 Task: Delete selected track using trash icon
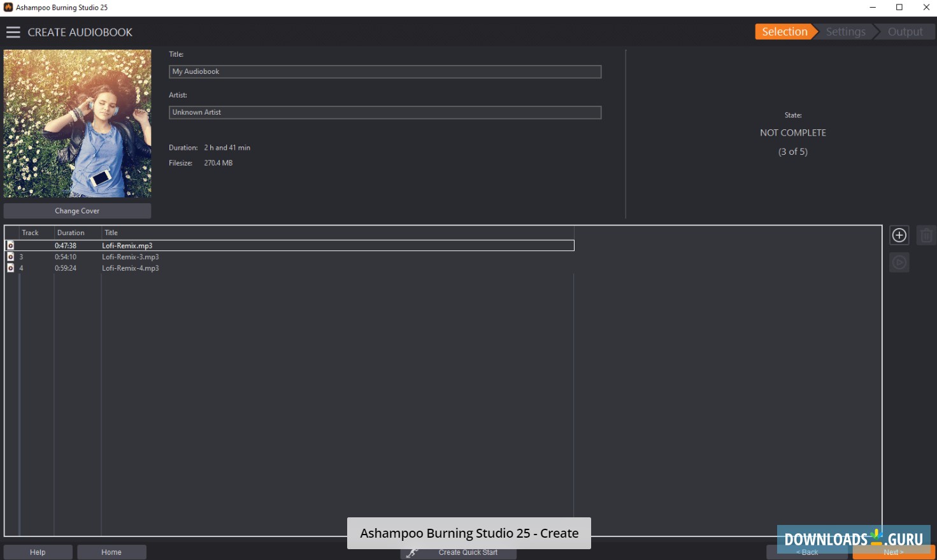[926, 235]
